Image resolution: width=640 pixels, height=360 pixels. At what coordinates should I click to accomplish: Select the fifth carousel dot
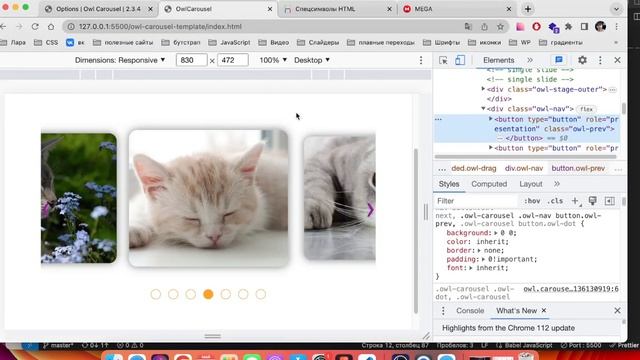point(226,294)
